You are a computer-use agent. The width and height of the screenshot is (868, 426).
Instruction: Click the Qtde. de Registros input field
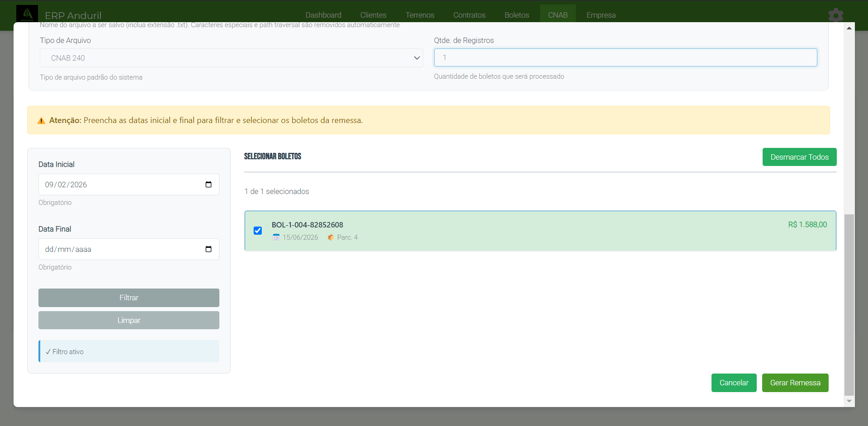(x=625, y=57)
